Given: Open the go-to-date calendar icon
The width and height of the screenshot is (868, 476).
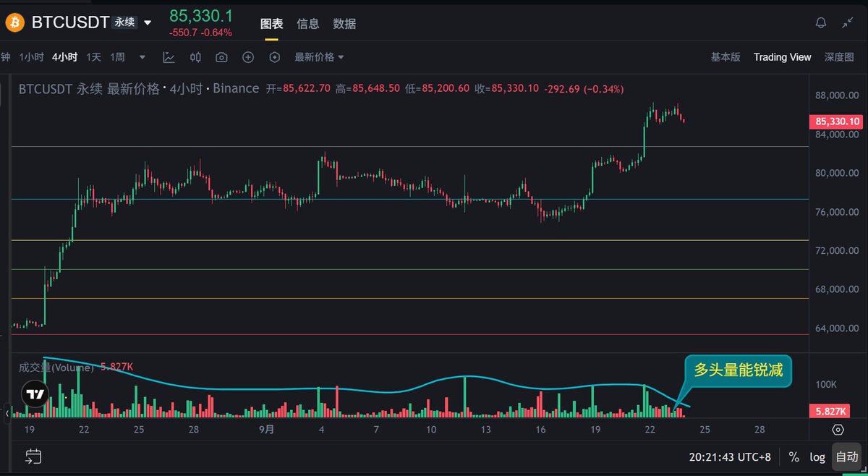Looking at the screenshot, I should (33, 456).
